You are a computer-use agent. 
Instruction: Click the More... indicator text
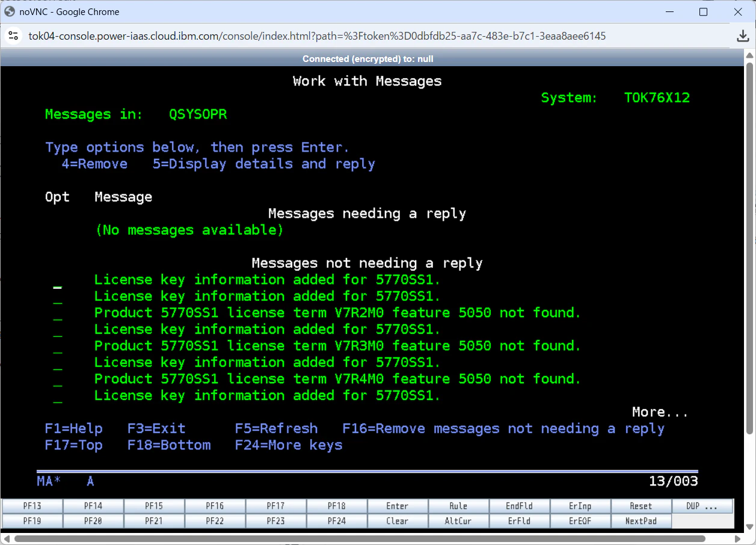coord(660,412)
